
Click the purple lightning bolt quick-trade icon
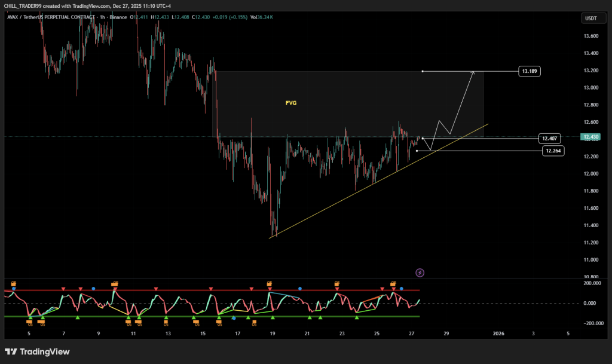[420, 273]
